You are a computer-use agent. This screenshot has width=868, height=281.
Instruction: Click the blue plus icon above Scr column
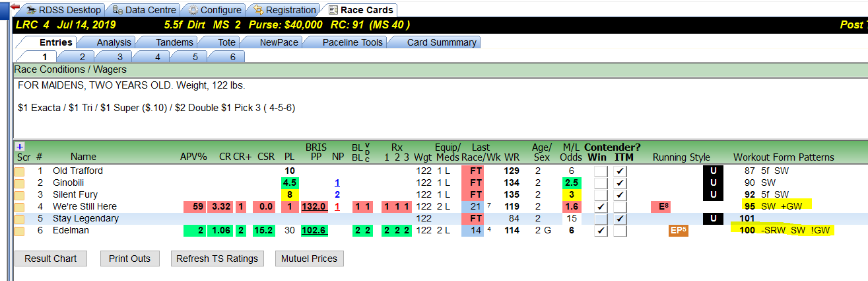[20, 147]
